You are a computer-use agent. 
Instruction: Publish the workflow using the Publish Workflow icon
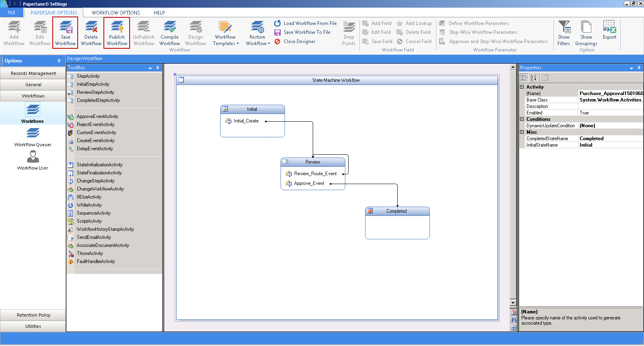(x=117, y=33)
